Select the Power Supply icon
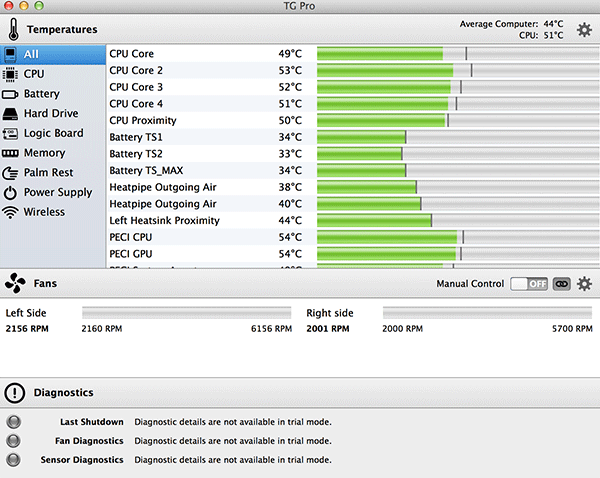 tap(11, 192)
